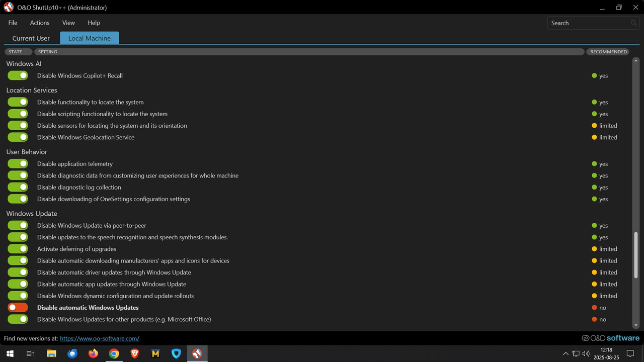
Task: Click the scrollbar down arrow
Action: 636,325
